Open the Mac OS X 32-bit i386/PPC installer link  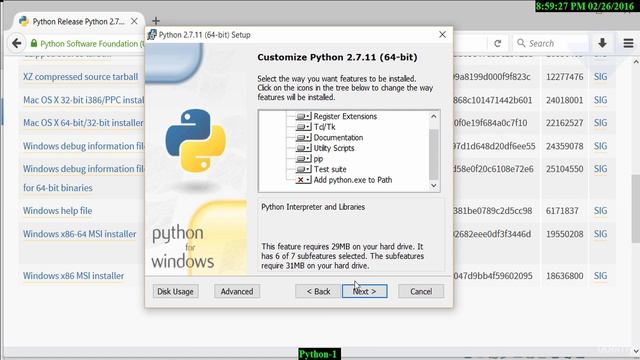84,100
